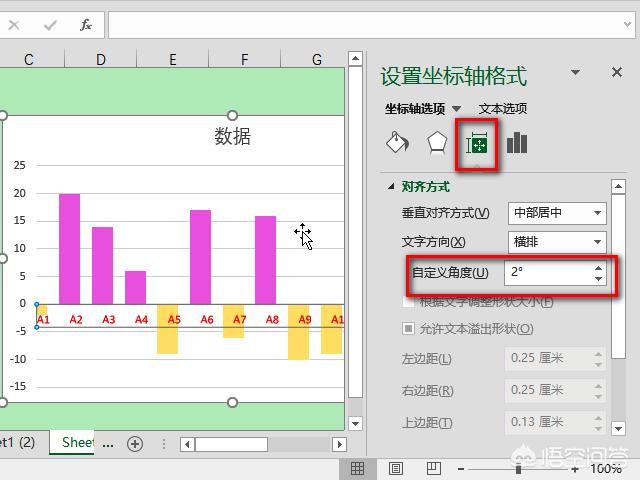Select the chart title 数据
640x480 pixels.
232,136
